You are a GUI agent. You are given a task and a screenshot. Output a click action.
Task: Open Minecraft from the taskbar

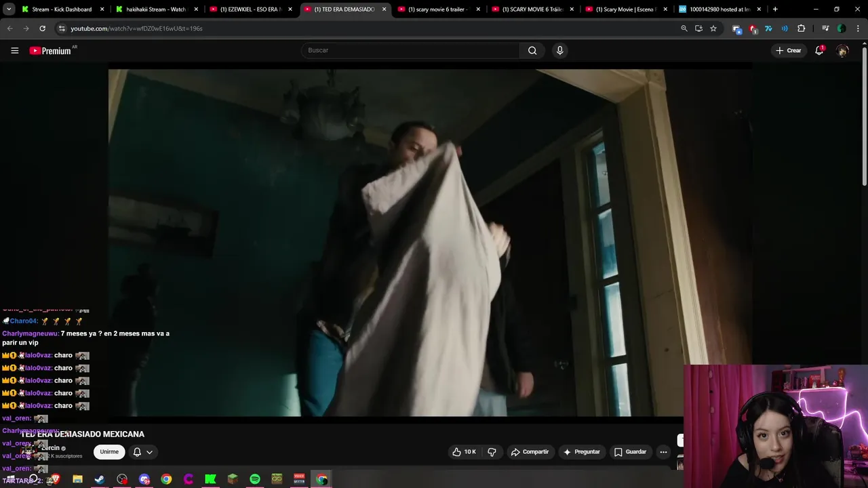[233, 479]
